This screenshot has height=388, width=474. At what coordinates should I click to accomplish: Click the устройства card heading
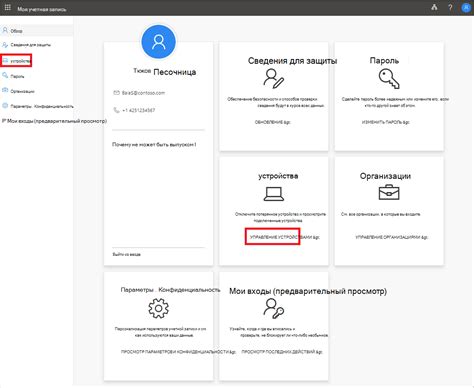click(278, 176)
